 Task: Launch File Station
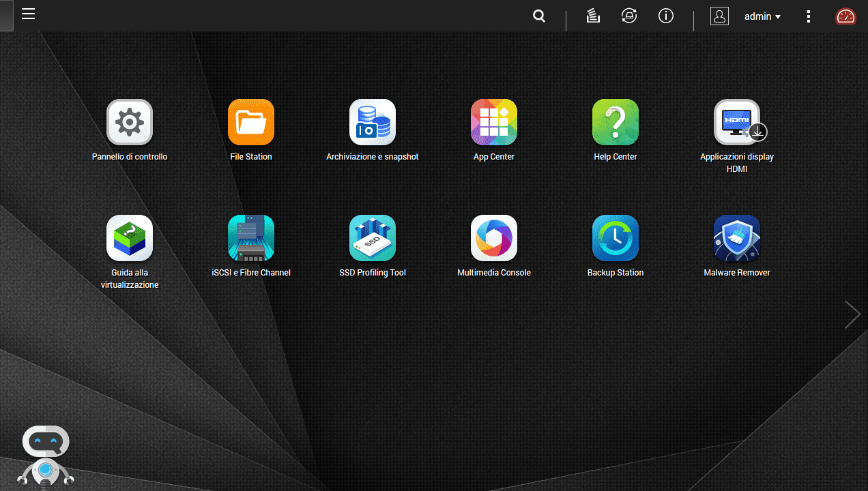(x=251, y=123)
